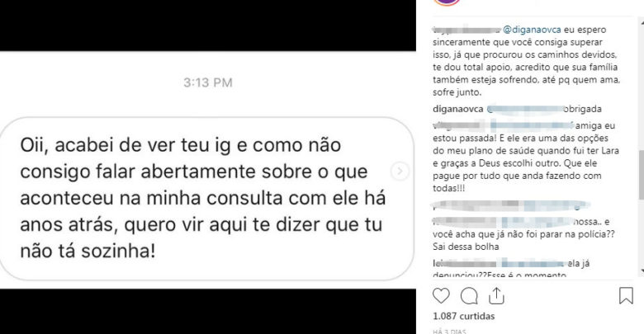
Task: Open blurred username before 'nossa.. e você acha'
Action: click(504, 222)
